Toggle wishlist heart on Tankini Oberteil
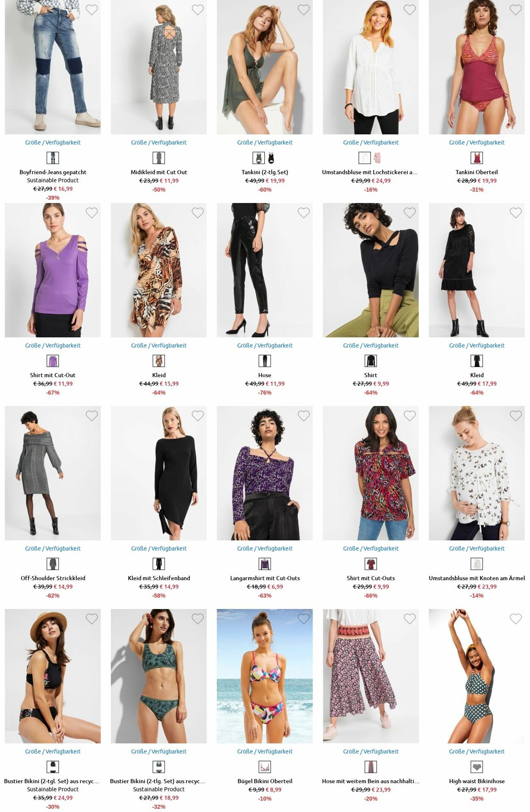Image resolution: width=530 pixels, height=812 pixels. [x=516, y=9]
